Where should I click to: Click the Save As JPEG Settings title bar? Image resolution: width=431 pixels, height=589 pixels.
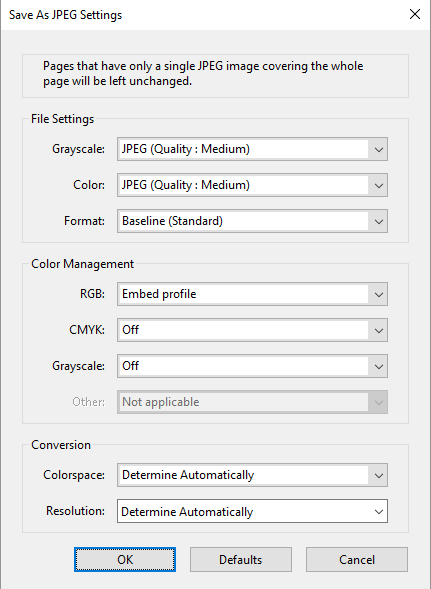203,15
